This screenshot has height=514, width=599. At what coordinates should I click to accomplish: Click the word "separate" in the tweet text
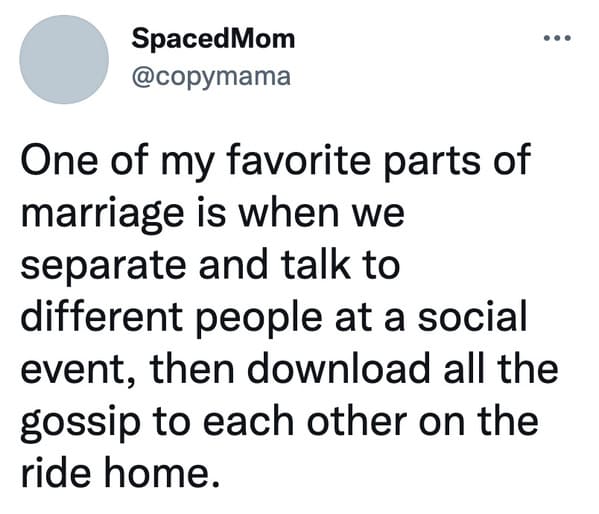[x=104, y=266]
